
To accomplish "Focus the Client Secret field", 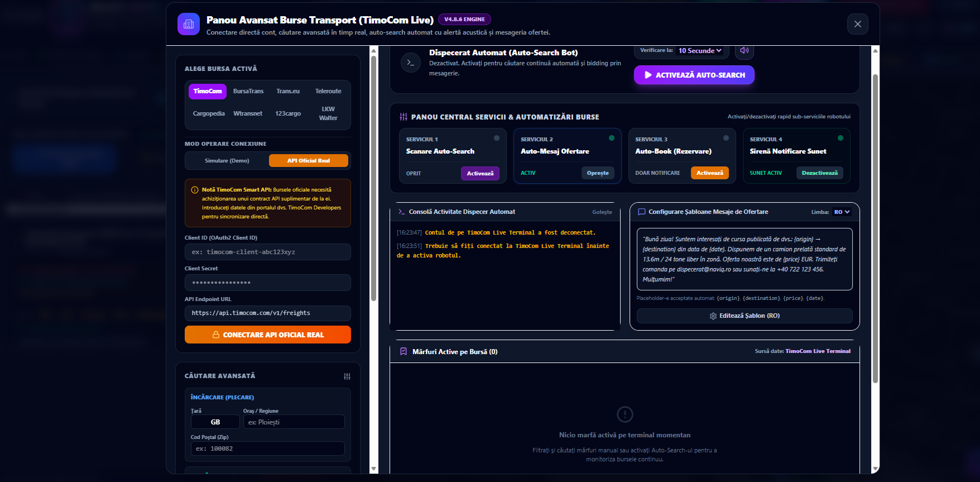I will click(268, 283).
